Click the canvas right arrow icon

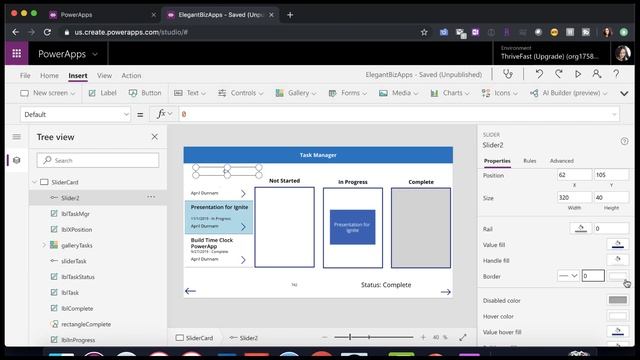point(446,292)
